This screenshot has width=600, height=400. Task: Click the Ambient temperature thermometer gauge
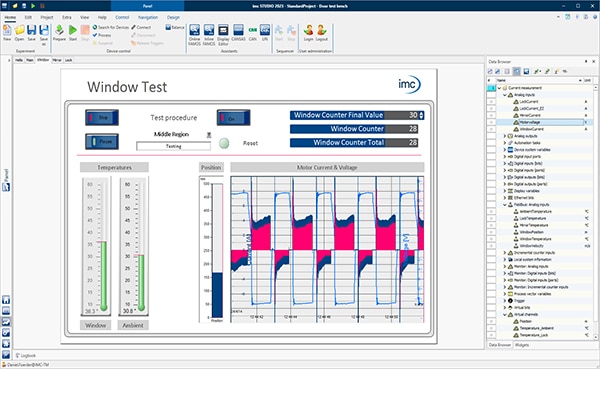[x=134, y=246]
